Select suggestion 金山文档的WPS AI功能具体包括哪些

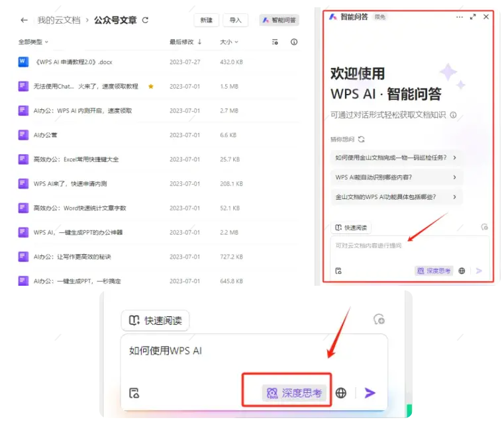click(x=397, y=197)
